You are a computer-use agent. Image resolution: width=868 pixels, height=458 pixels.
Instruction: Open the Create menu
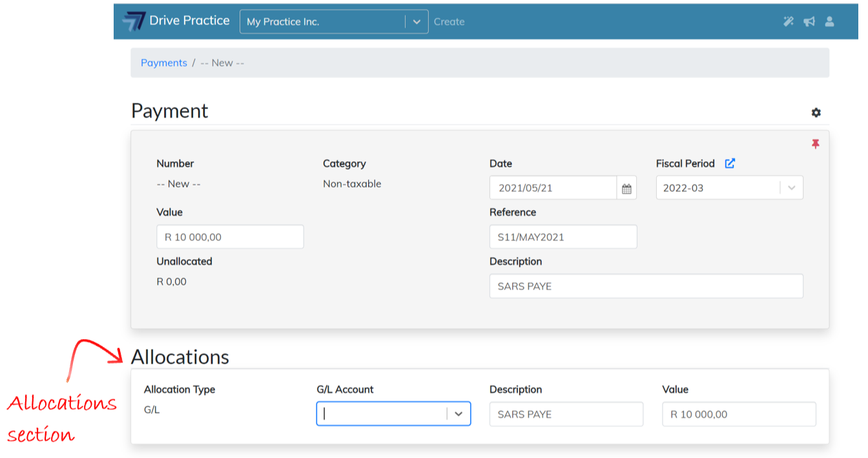click(449, 21)
